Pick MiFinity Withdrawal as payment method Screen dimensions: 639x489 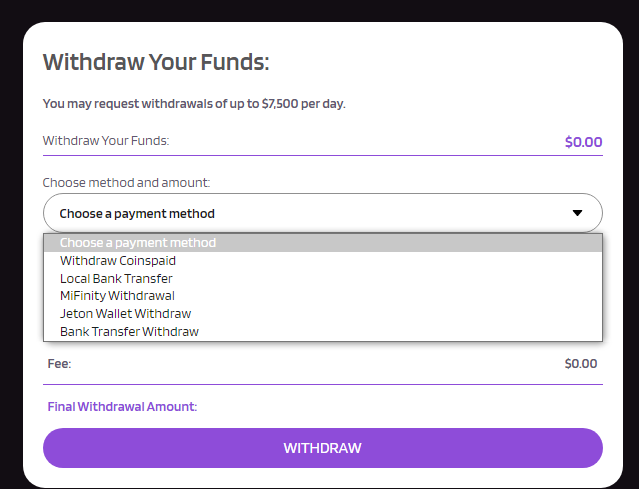click(x=117, y=296)
